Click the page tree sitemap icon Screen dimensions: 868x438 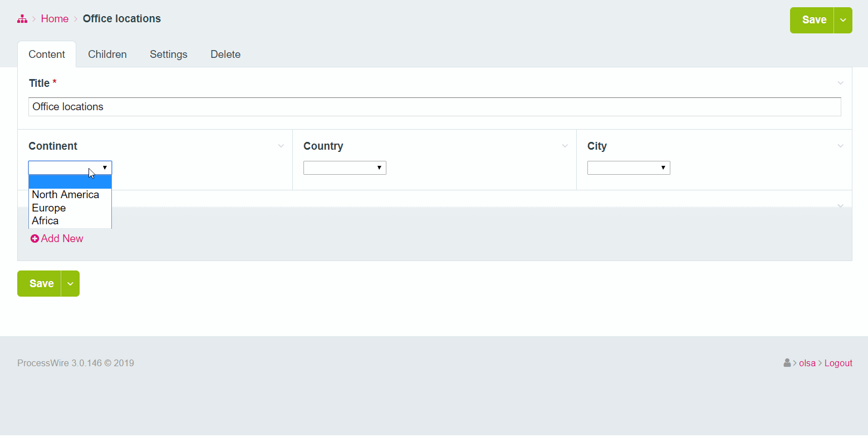22,19
